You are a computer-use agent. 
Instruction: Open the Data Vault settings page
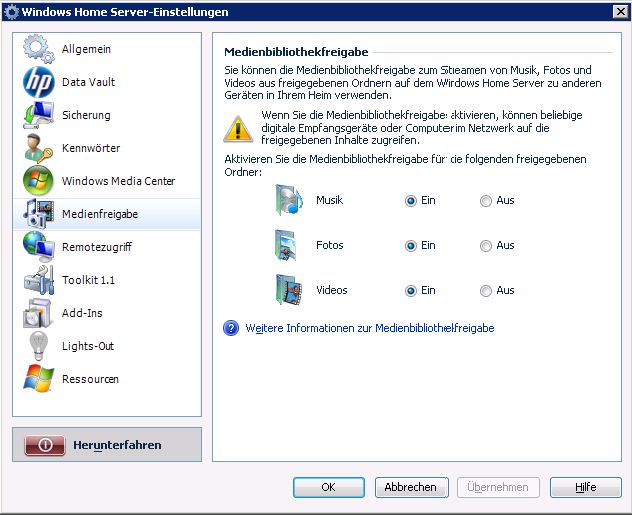(107, 82)
